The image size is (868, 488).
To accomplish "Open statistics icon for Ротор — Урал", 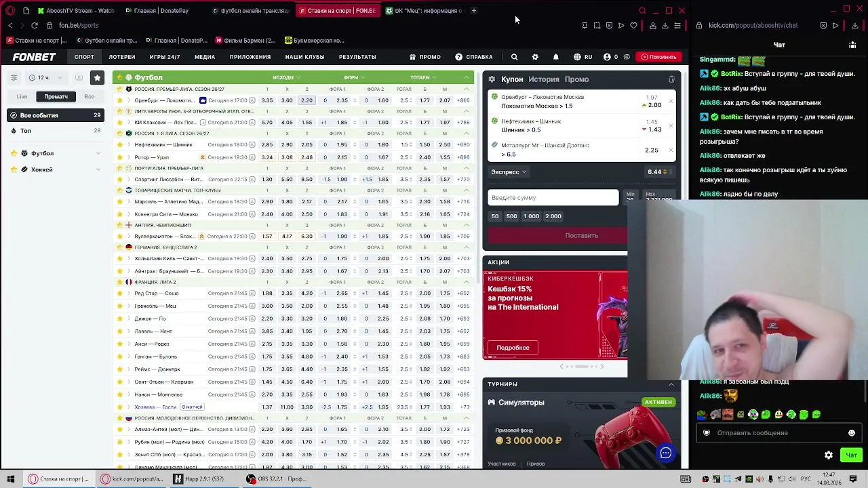I will coord(252,157).
